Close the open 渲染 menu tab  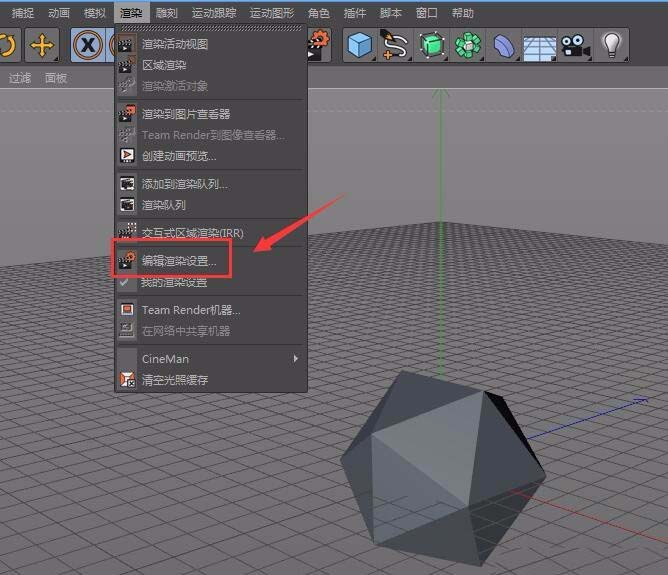point(131,13)
